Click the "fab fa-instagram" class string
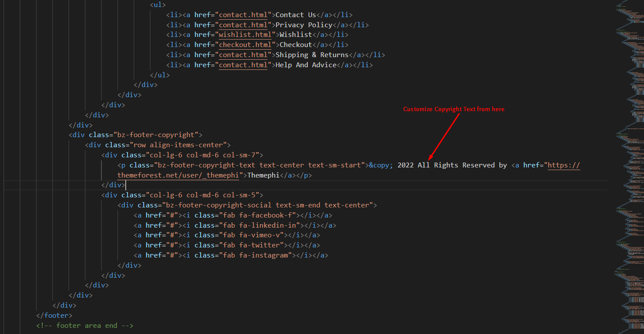644x334 pixels. tap(255, 255)
